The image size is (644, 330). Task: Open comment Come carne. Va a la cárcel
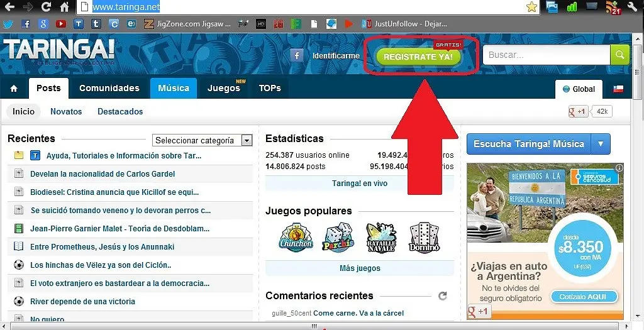coord(358,313)
